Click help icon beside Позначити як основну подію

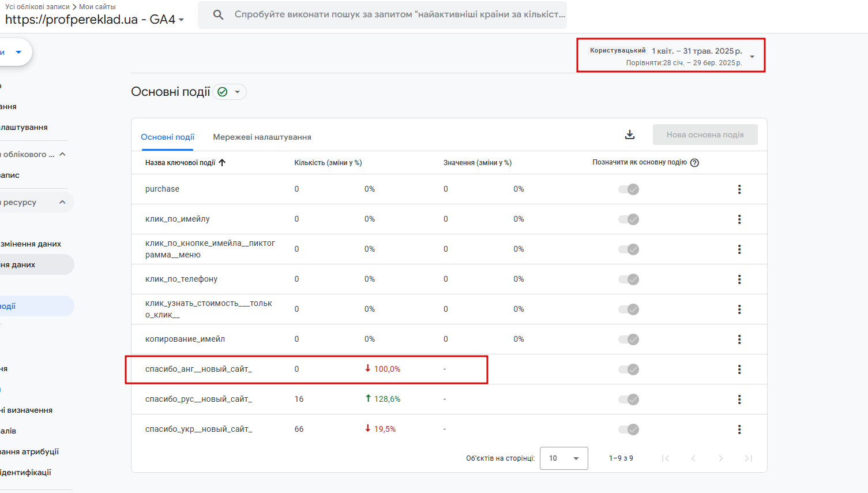[x=694, y=163]
